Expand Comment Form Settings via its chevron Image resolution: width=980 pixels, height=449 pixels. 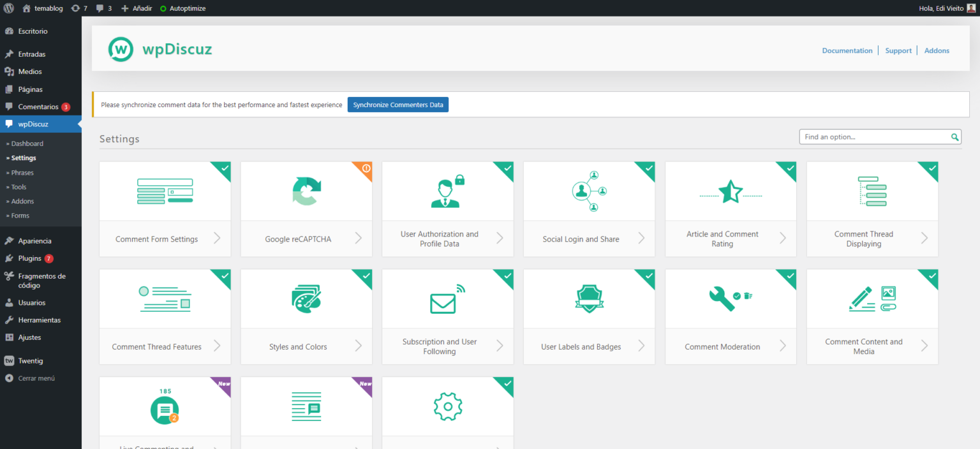[x=217, y=239]
